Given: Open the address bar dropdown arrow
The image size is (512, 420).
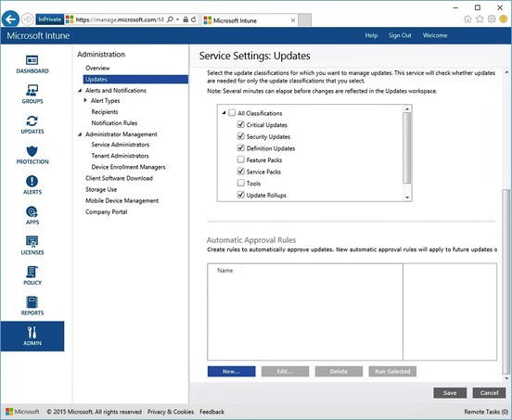Looking at the screenshot, I should coord(178,19).
